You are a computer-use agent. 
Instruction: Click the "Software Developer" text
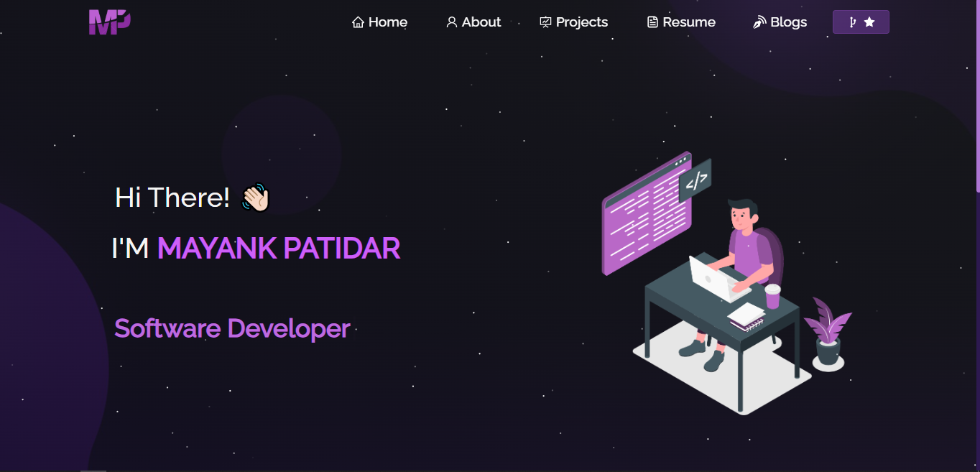[x=232, y=328]
